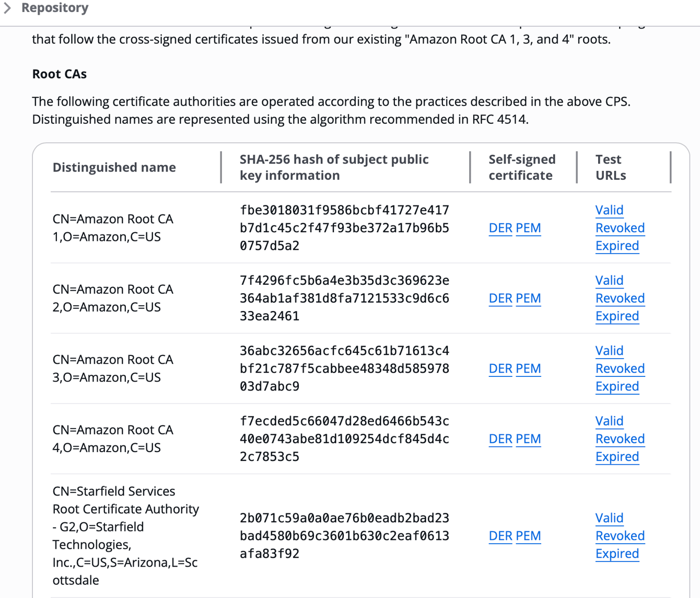Expand the Repository section chevron
700x598 pixels.
click(7, 8)
